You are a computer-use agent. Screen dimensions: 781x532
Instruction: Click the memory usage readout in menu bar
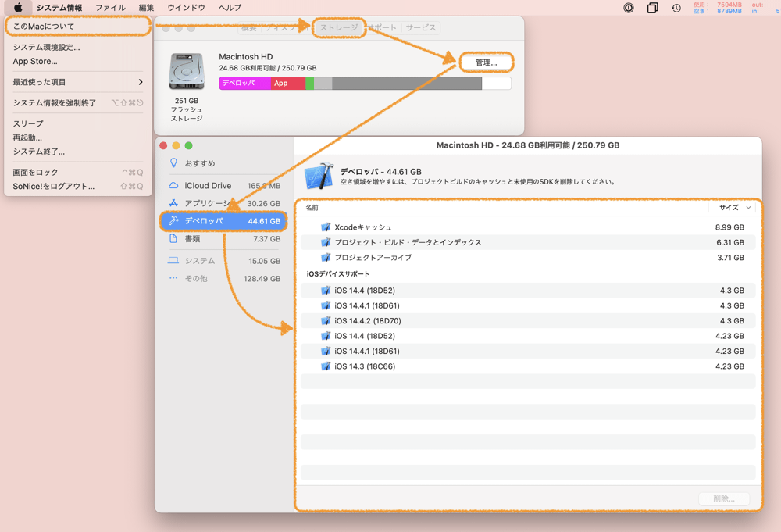717,8
